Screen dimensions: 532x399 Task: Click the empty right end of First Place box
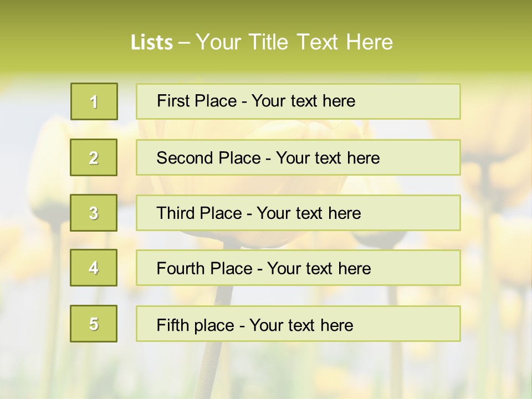click(421, 101)
